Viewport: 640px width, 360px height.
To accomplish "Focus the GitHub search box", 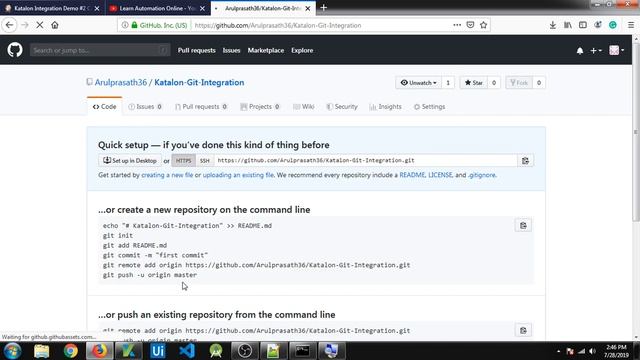I will pyautogui.click(x=100, y=50).
